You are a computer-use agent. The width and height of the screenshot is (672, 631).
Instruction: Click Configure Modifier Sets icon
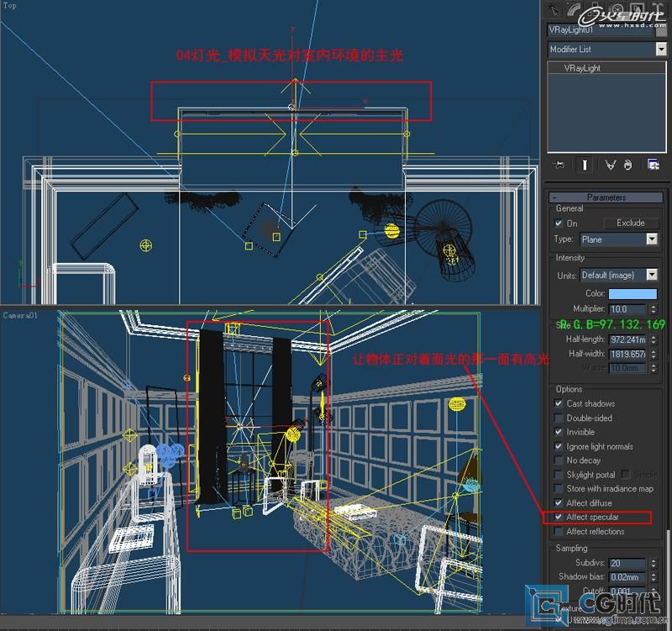(x=654, y=165)
